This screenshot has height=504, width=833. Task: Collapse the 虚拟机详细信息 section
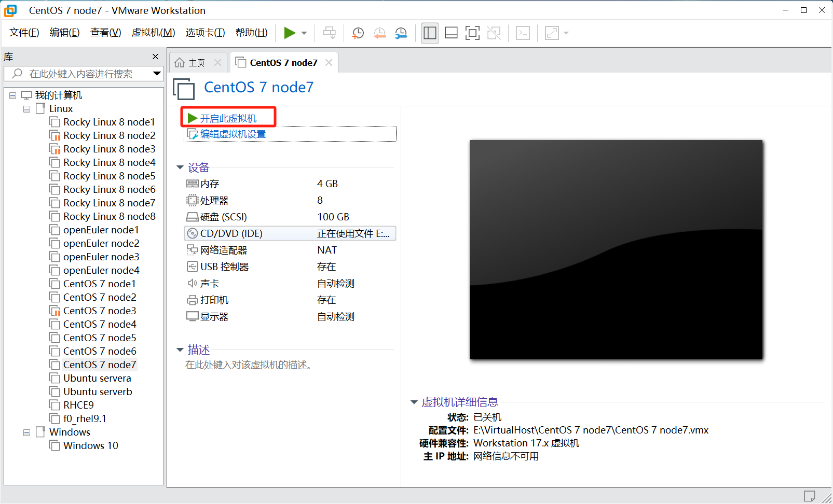coord(414,402)
